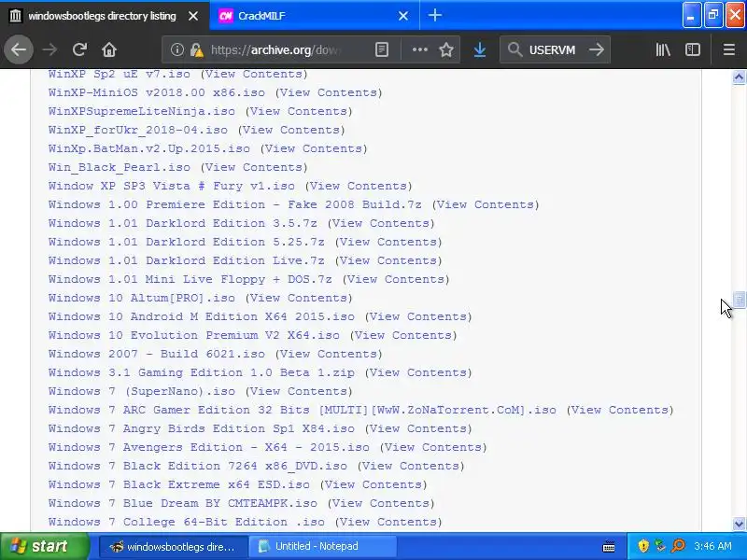Open Windows 7 (SuperNano).iso link
This screenshot has height=560, width=747.
[142, 391]
